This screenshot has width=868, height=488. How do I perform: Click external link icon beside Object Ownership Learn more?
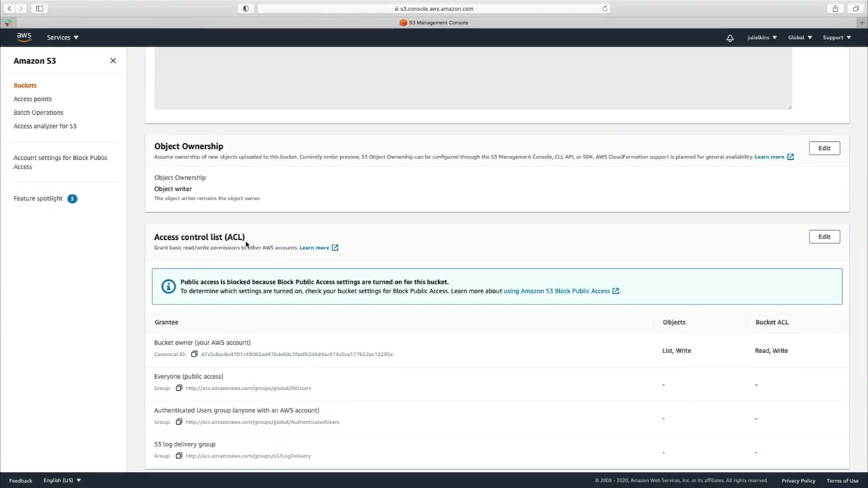tap(790, 157)
